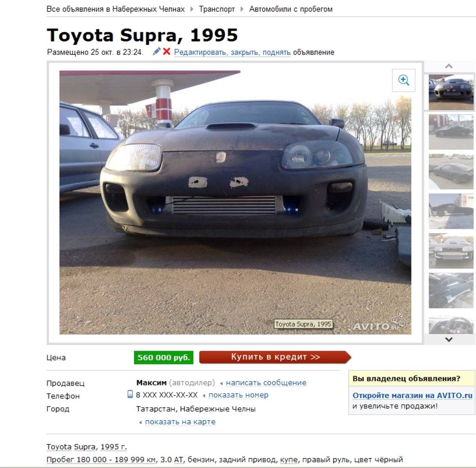Image resolution: width=476 pixels, height=468 pixels.
Task: Click the pencil edit icon
Action: [156, 51]
